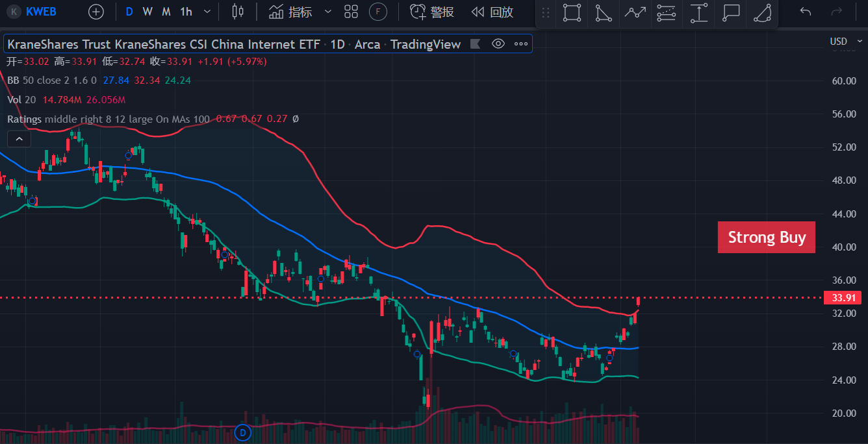
Task: Open the candlestick chart type selector
Action: [238, 12]
